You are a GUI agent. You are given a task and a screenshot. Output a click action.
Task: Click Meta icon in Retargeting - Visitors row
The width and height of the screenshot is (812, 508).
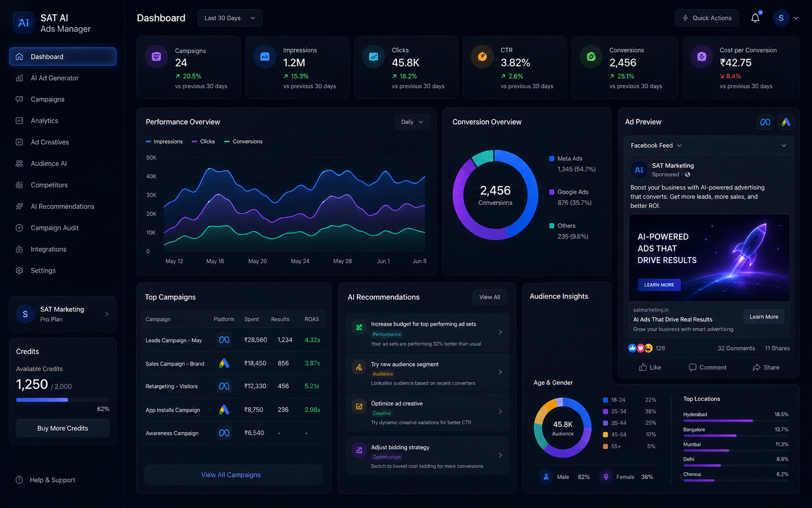224,386
